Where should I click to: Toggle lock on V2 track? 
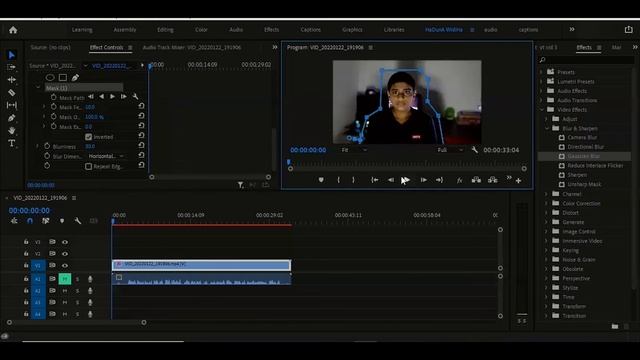coord(26,253)
